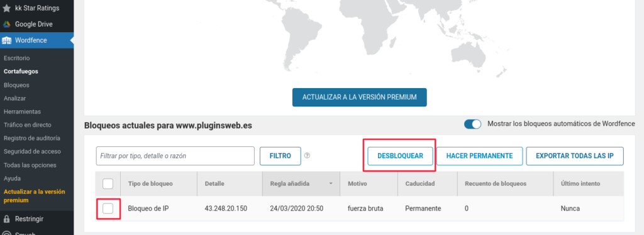Open Restringir menu label
The width and height of the screenshot is (644, 235).
29,219
